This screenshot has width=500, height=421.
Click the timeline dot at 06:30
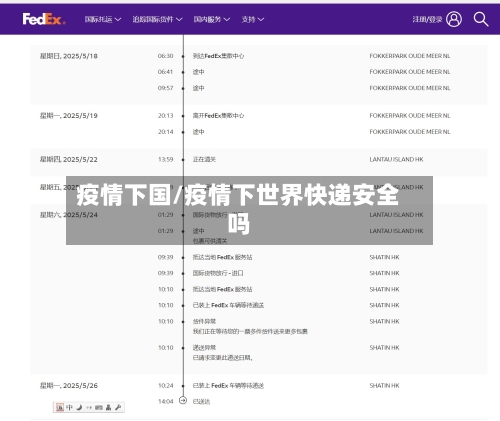tap(183, 56)
